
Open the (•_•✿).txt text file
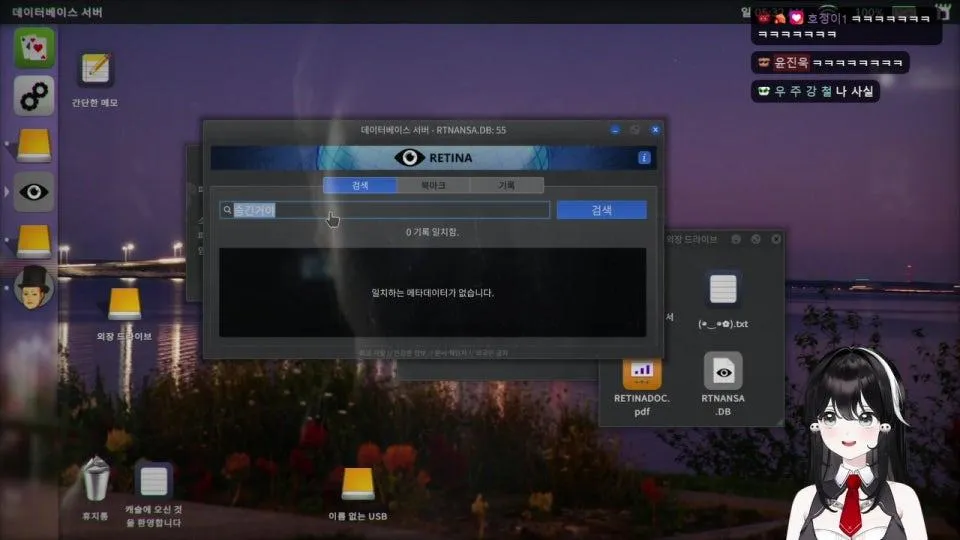tap(722, 289)
